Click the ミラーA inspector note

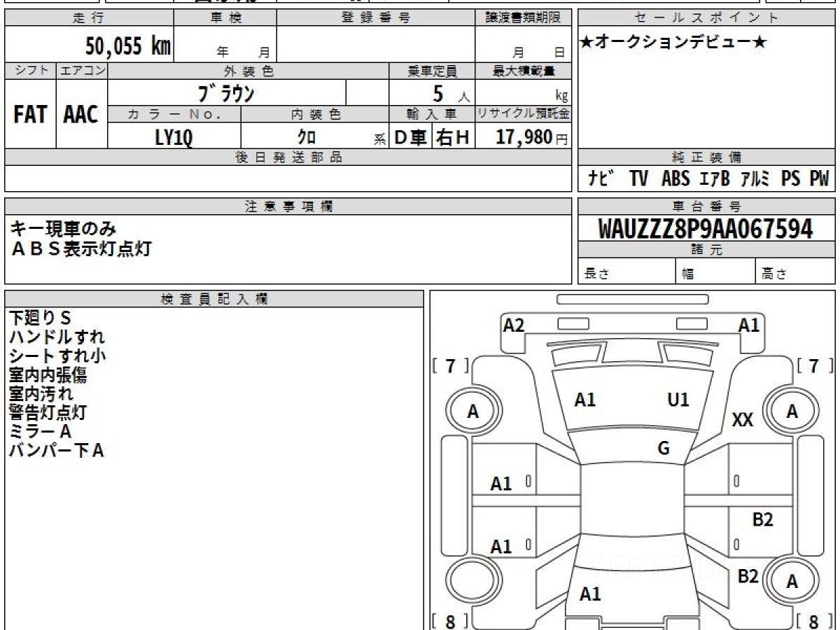click(40, 432)
